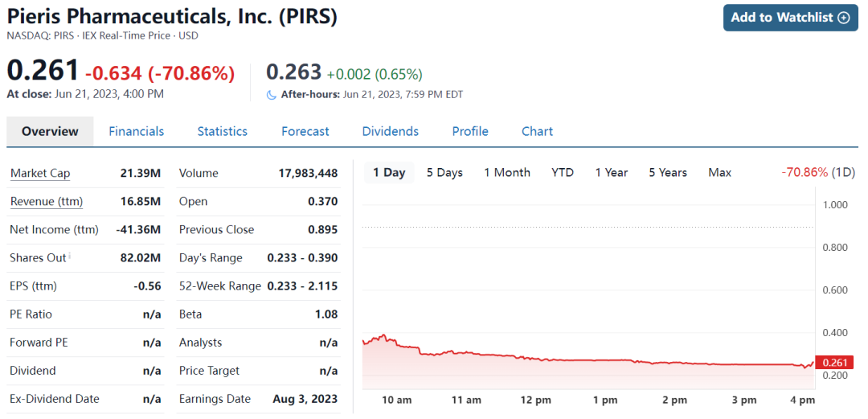This screenshot has width=868, height=419.
Task: Open the Overview tab
Action: click(50, 131)
